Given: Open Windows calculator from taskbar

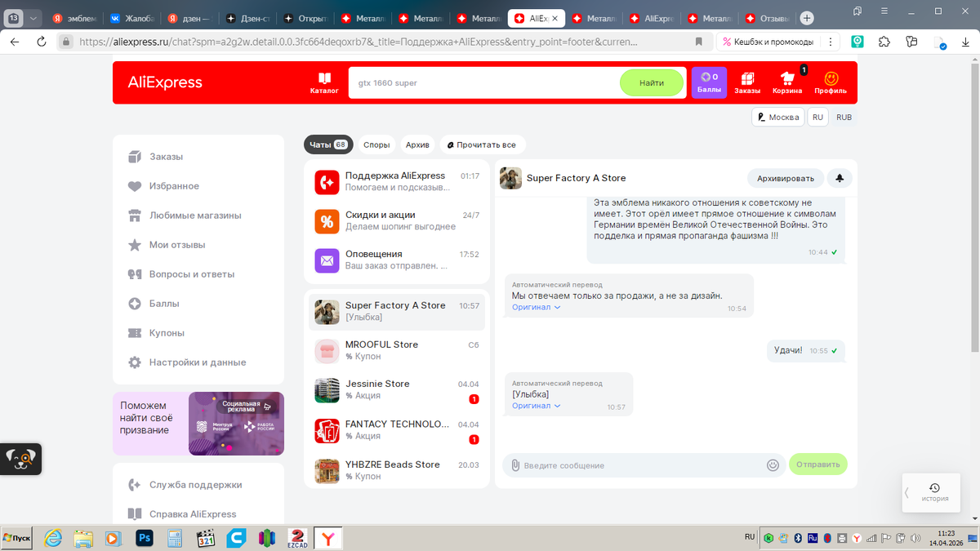Looking at the screenshot, I should [x=174, y=538].
